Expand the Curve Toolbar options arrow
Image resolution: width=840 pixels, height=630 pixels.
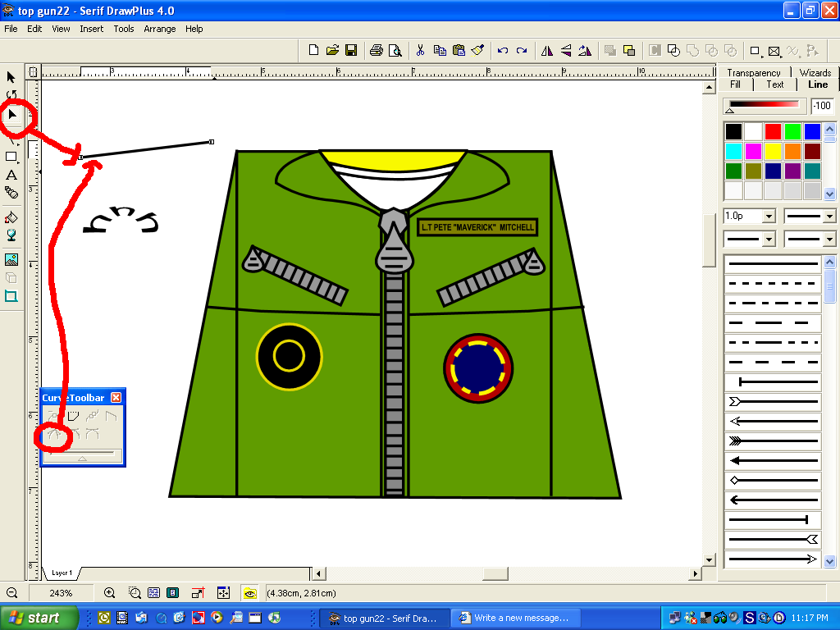82,459
